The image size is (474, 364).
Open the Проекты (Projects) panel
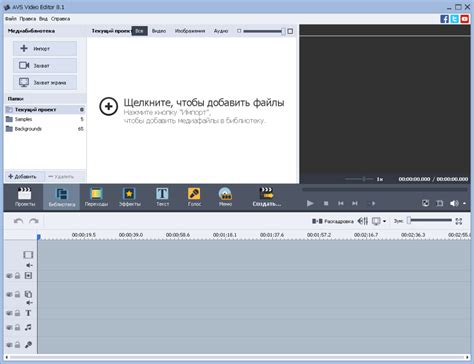tap(24, 197)
